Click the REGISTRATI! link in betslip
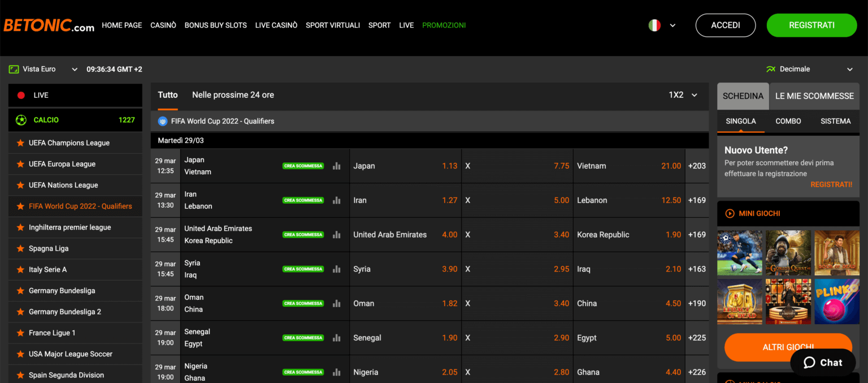This screenshot has height=383, width=868. point(831,185)
